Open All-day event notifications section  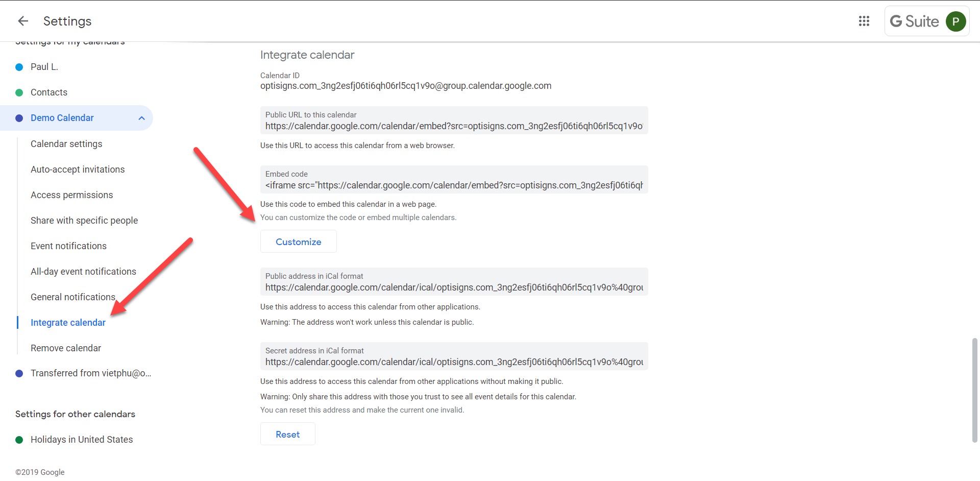pyautogui.click(x=83, y=272)
